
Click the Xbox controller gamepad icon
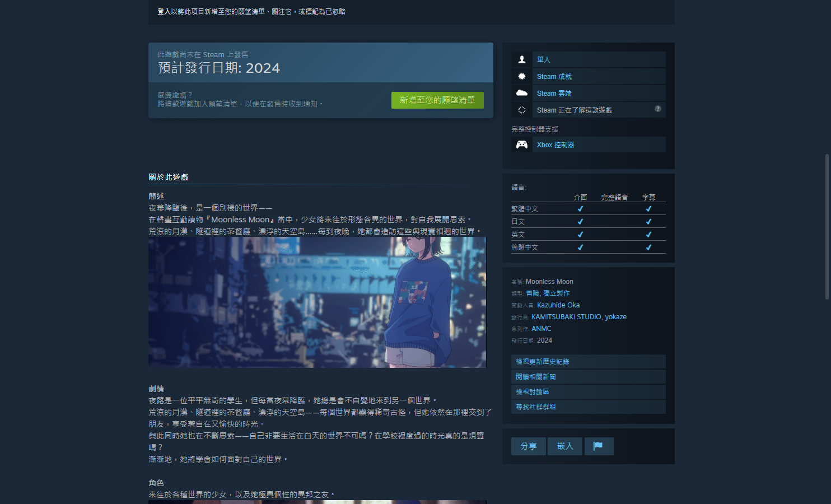point(522,144)
